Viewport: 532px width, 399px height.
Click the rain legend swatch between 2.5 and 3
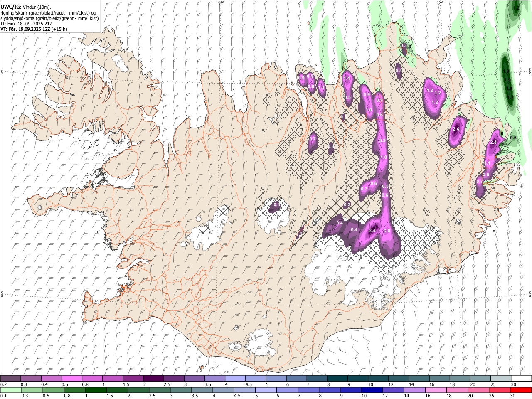[160, 390]
